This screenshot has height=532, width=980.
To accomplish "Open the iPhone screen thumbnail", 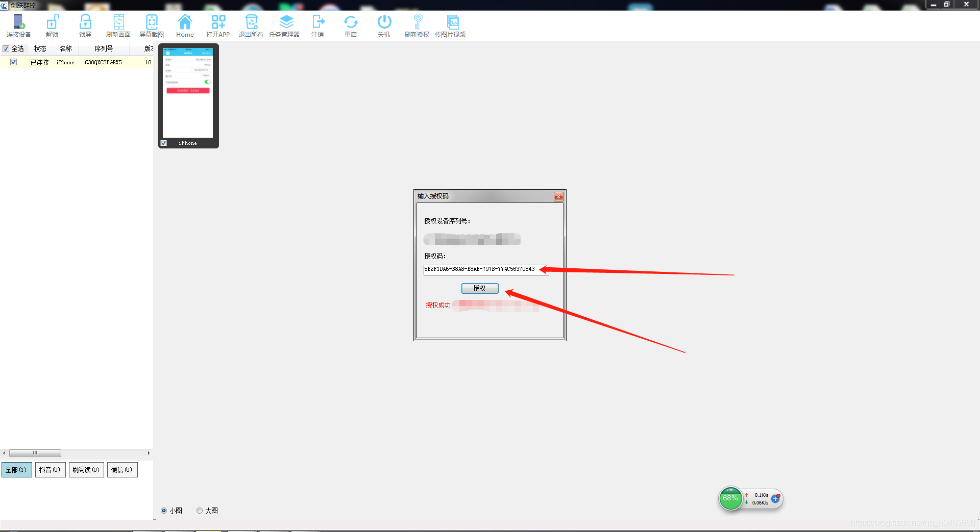I will 188,93.
